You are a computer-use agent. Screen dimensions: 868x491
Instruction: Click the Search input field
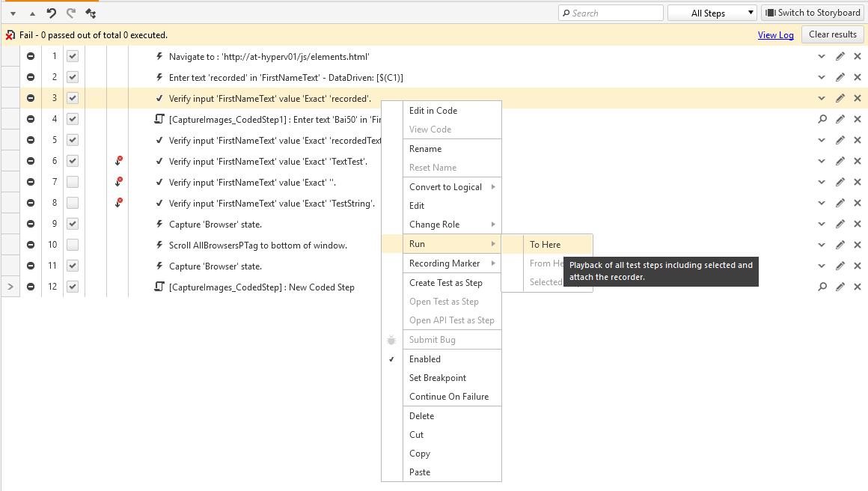pyautogui.click(x=611, y=13)
